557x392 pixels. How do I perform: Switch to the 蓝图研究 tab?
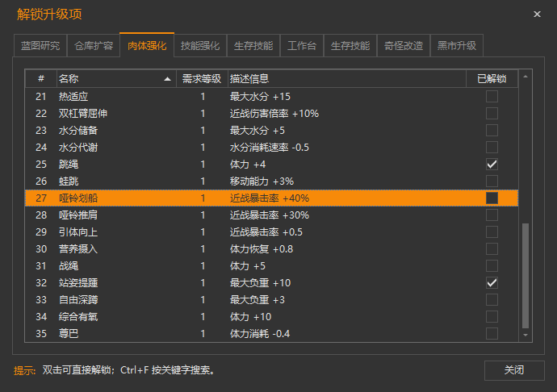[x=40, y=46]
